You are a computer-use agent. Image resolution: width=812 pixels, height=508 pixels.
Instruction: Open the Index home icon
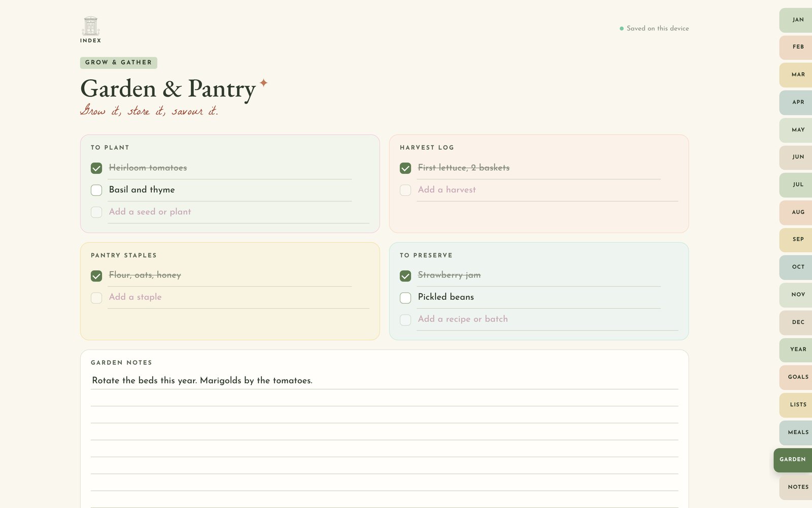click(x=90, y=30)
